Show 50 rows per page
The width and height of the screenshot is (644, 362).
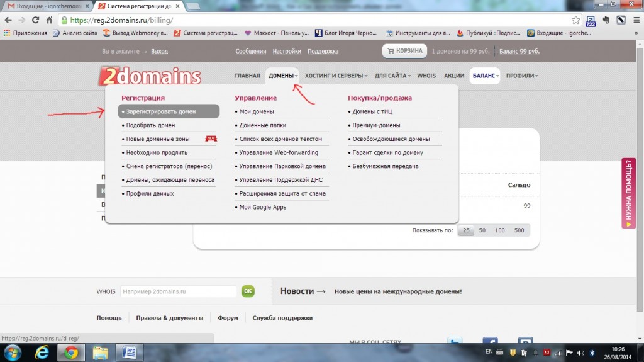tap(482, 230)
